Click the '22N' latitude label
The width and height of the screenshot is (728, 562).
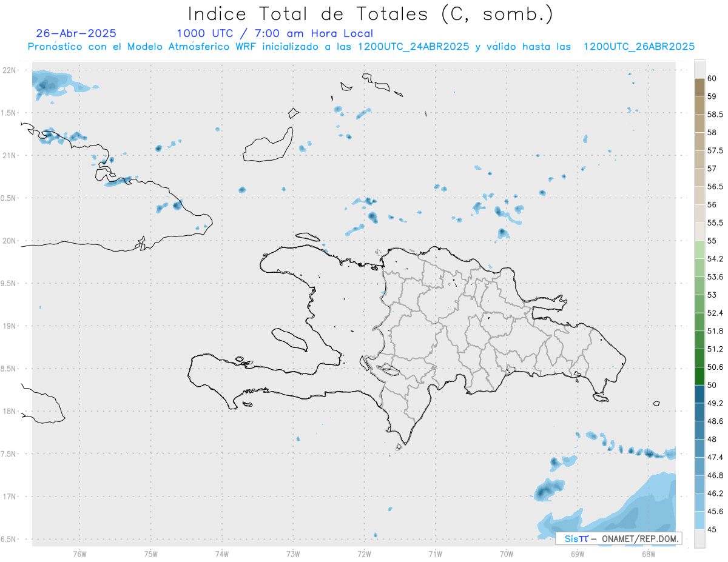point(10,70)
